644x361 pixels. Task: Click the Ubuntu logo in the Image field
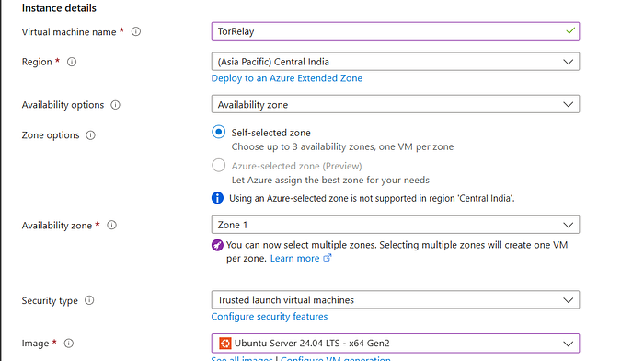pos(225,344)
